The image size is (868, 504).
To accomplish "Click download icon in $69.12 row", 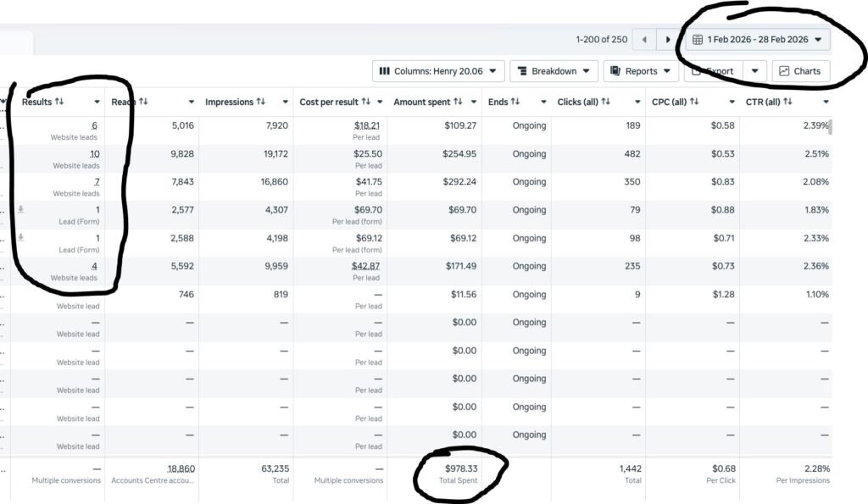I will coord(21,237).
